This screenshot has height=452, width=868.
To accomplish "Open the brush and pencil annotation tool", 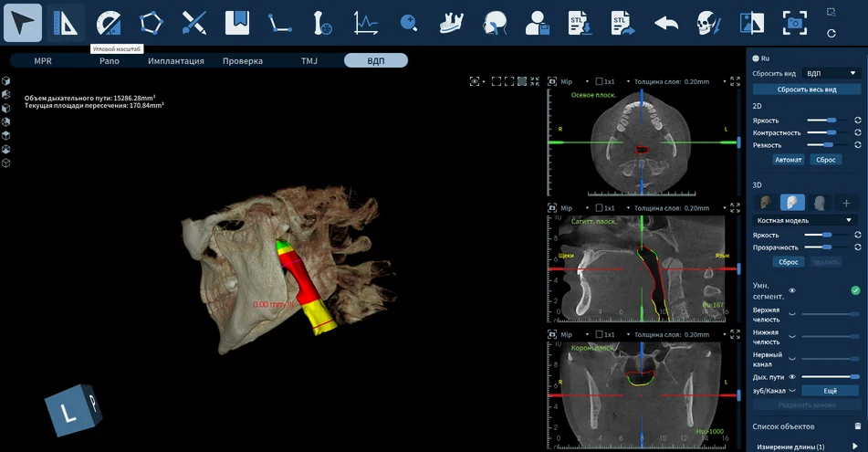I will [194, 23].
